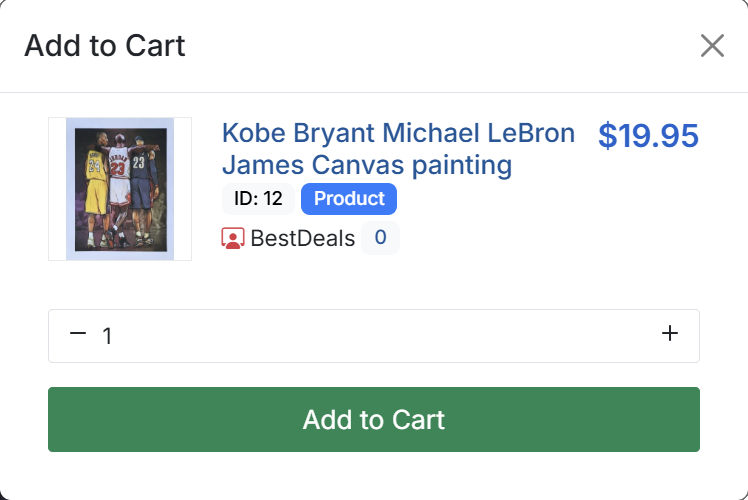Click the empty middle of the quantity field
The image size is (748, 500).
pyautogui.click(x=380, y=336)
